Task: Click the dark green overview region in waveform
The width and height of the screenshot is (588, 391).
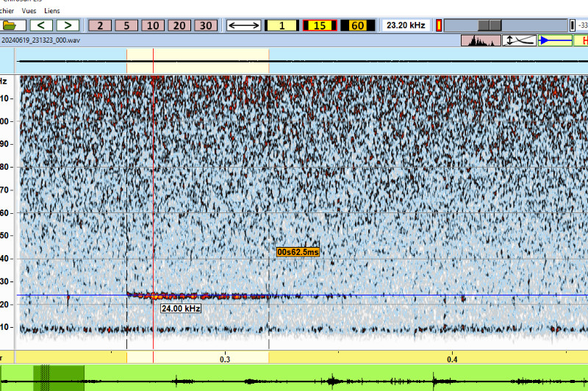Action: 59,377
